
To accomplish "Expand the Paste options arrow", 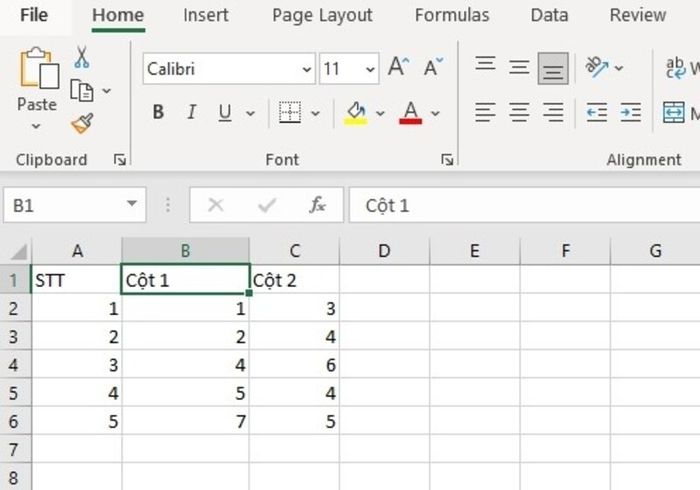I will point(36,126).
